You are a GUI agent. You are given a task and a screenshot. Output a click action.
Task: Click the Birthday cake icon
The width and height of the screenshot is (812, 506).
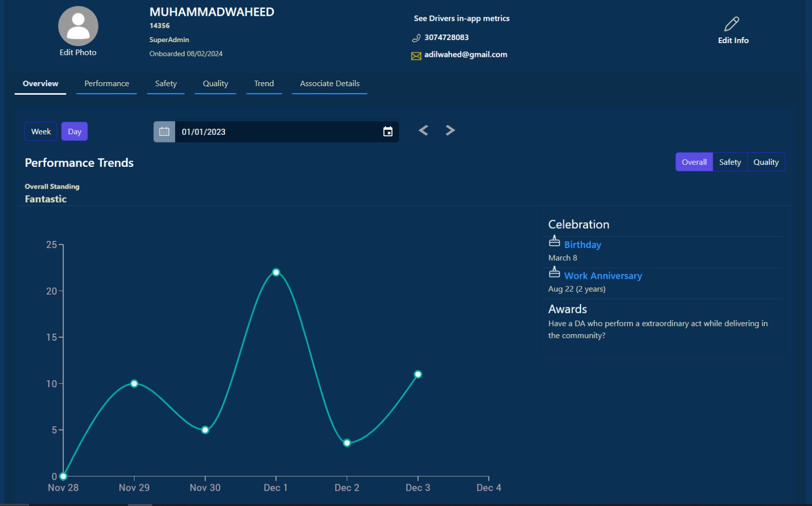pyautogui.click(x=554, y=241)
